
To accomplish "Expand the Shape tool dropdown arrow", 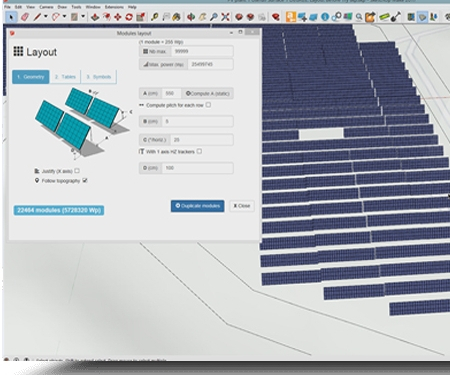I will (x=83, y=16).
